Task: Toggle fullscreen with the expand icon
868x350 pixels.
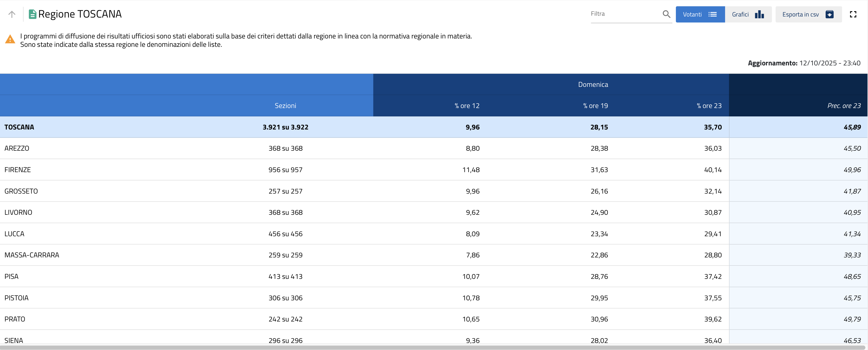Action: pos(853,14)
